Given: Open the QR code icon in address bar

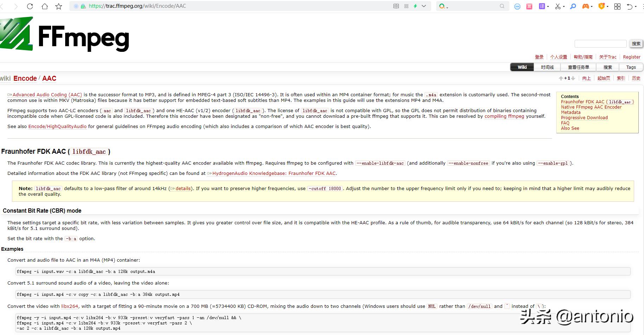Looking at the screenshot, I should click(x=406, y=6).
